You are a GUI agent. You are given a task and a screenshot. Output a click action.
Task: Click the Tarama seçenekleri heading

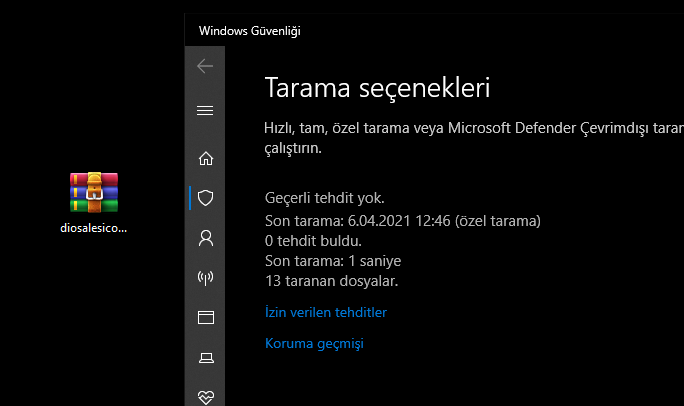coord(377,88)
